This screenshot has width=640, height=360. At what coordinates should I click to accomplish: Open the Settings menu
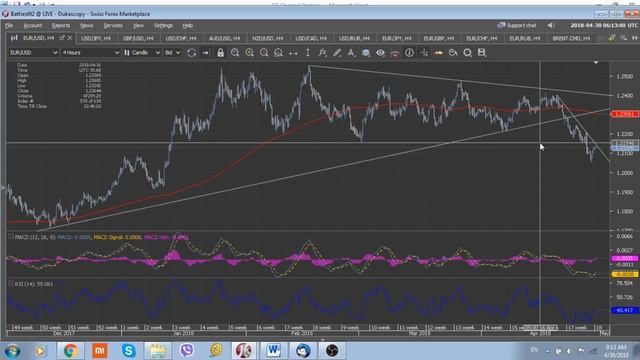click(x=163, y=25)
